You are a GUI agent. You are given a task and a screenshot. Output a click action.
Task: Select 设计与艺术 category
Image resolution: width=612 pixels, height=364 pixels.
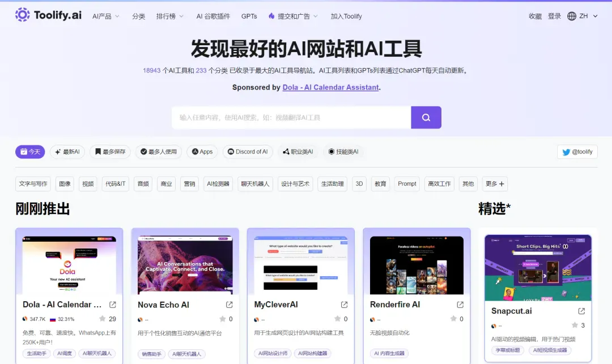[x=295, y=183]
